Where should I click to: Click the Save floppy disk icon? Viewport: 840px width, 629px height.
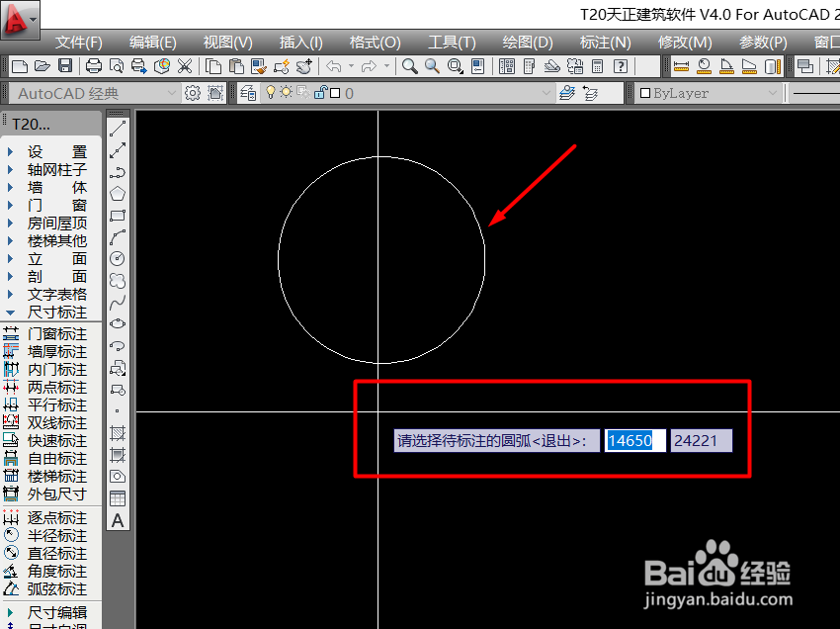[x=65, y=66]
